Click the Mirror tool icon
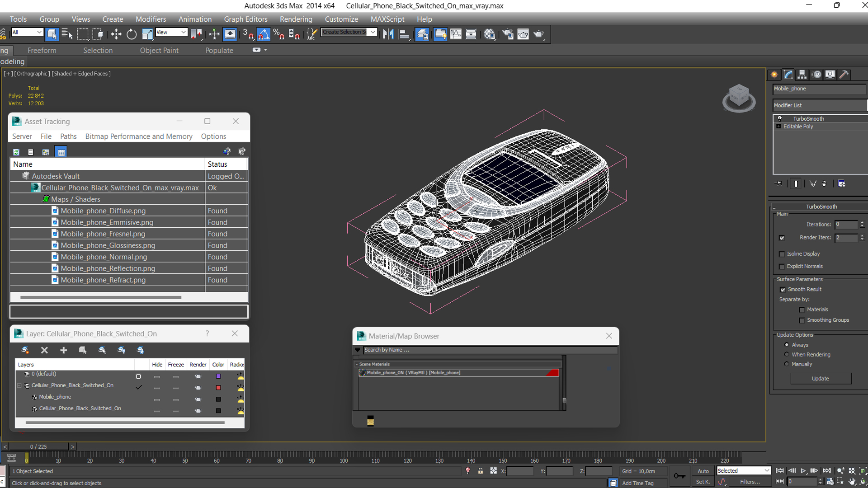The image size is (868, 488). pyautogui.click(x=388, y=34)
